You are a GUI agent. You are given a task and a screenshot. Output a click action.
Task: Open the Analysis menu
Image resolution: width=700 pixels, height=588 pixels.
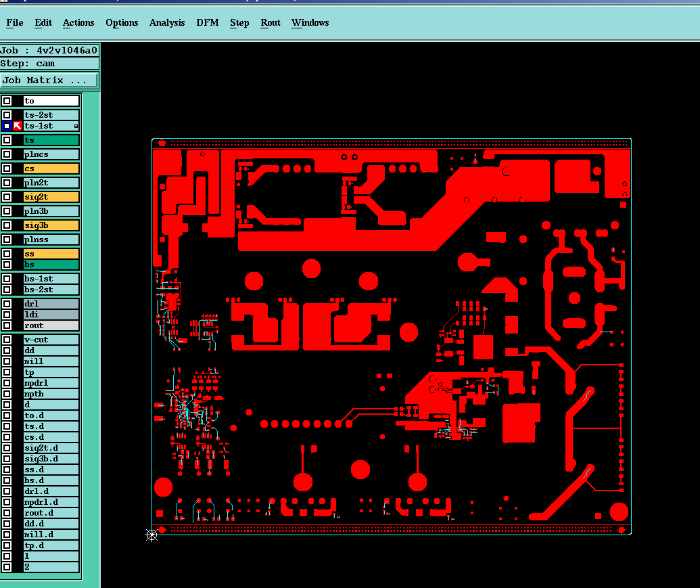tap(167, 23)
